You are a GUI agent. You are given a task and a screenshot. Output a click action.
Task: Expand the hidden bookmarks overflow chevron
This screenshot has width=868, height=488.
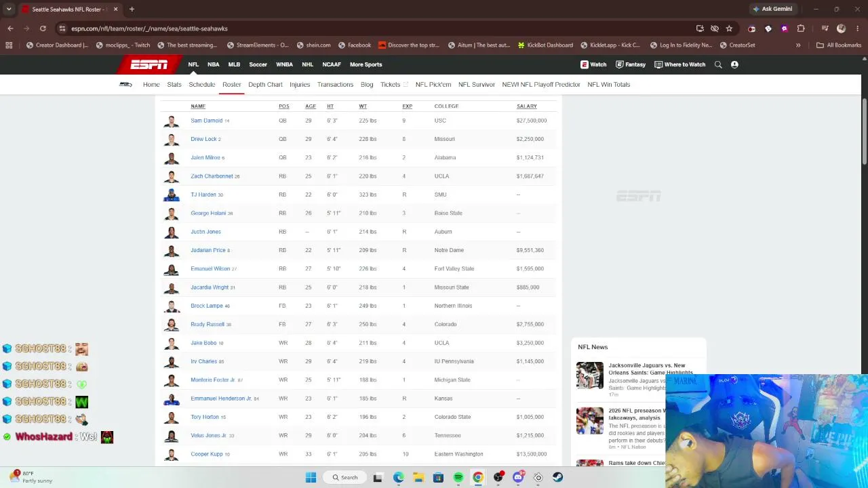pos(798,45)
